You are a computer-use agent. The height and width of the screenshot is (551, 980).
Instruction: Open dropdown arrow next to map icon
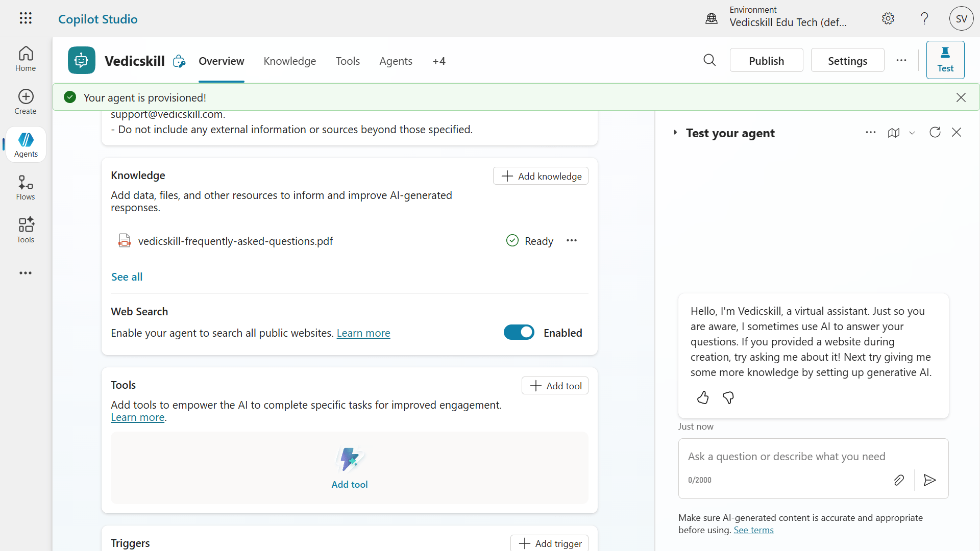tap(912, 133)
